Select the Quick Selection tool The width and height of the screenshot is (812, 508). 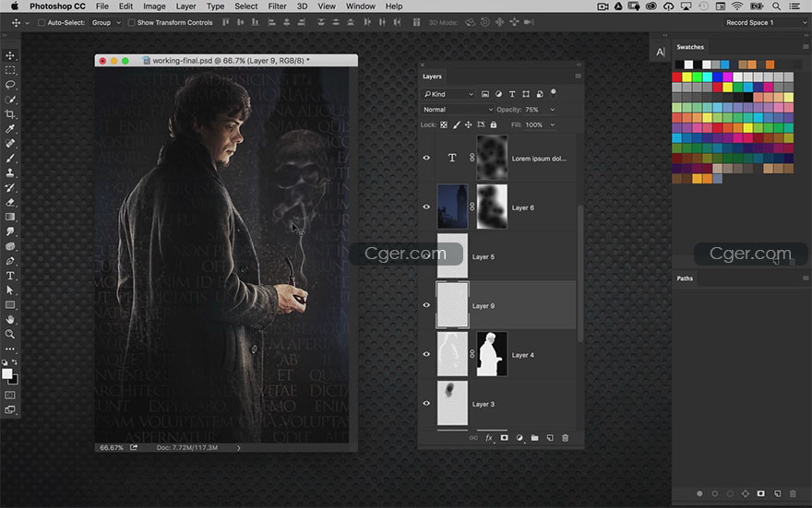tap(10, 100)
